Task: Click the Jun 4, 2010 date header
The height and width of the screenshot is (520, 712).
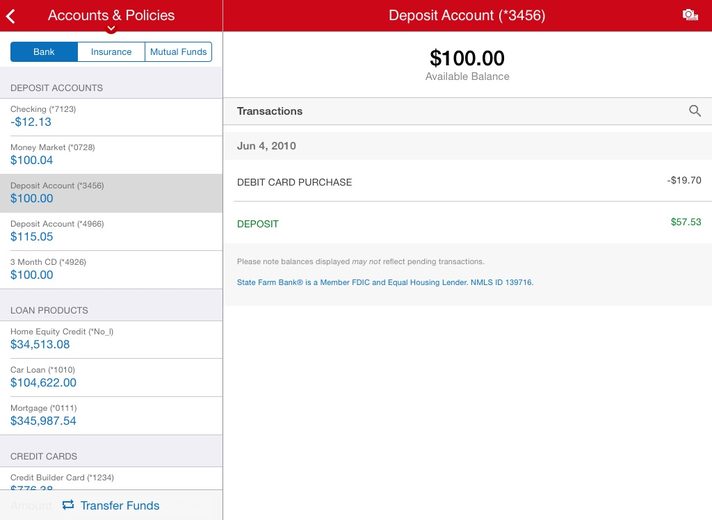Action: pyautogui.click(x=267, y=146)
